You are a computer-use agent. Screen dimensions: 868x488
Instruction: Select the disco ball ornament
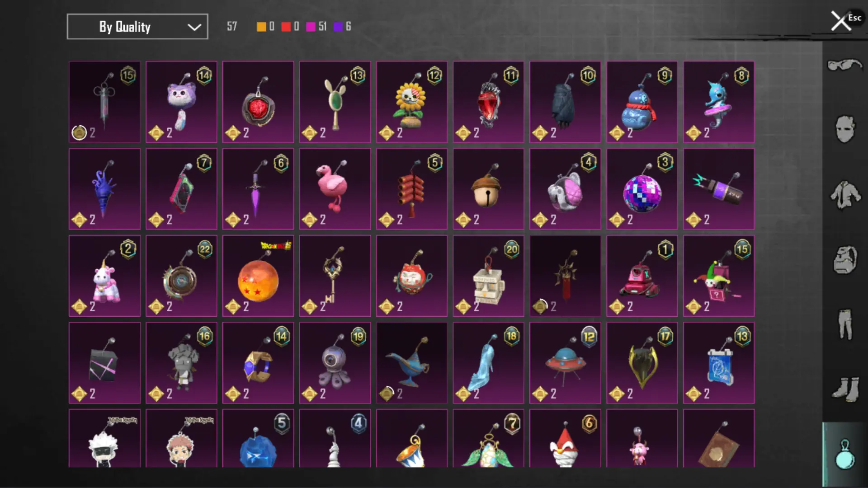pyautogui.click(x=642, y=189)
